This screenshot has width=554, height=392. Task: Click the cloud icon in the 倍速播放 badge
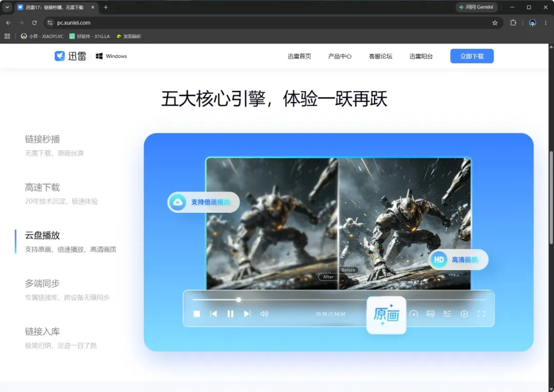coord(177,202)
